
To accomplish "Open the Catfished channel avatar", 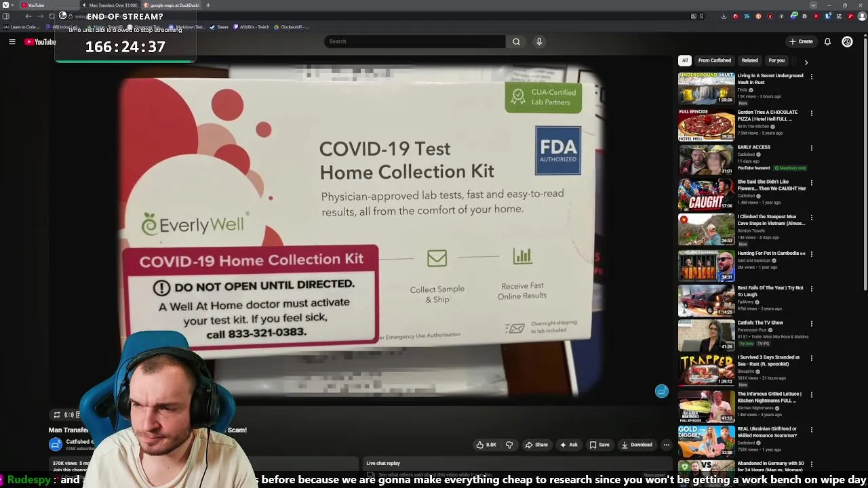I will pos(56,444).
